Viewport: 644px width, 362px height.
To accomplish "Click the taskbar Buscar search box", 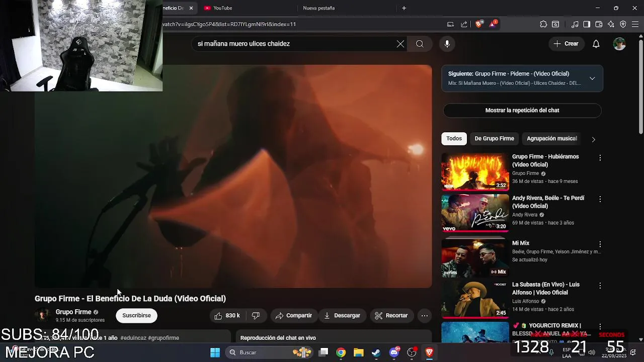I will click(x=269, y=352).
